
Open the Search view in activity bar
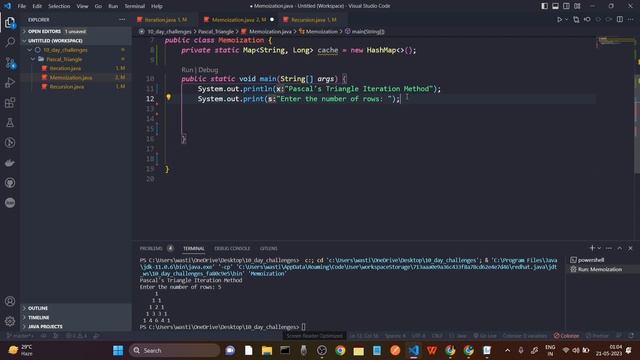(10, 42)
